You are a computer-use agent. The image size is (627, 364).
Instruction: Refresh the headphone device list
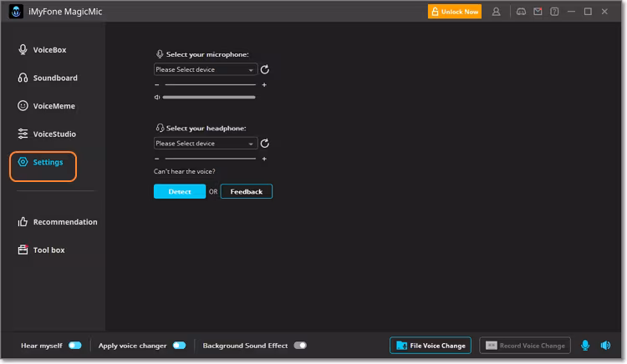pos(265,144)
